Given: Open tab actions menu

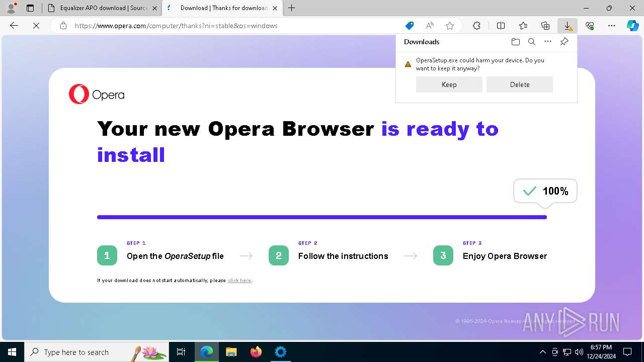Looking at the screenshot, I should [30, 8].
